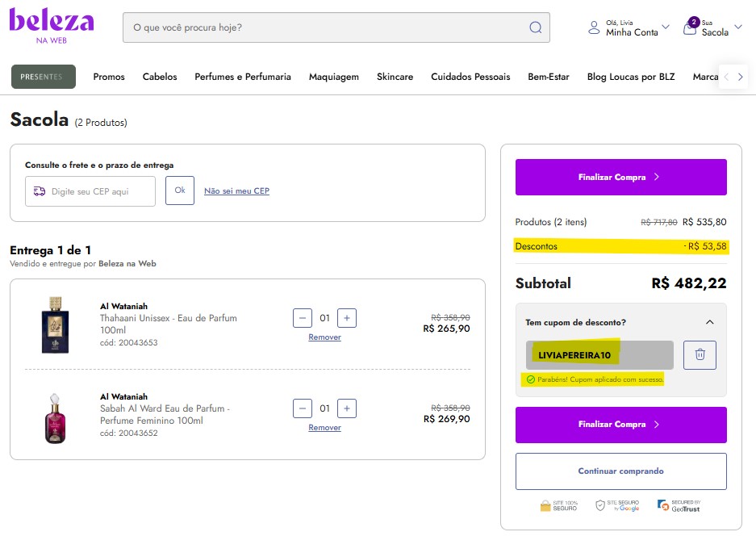Click the search magnifier icon

(535, 27)
